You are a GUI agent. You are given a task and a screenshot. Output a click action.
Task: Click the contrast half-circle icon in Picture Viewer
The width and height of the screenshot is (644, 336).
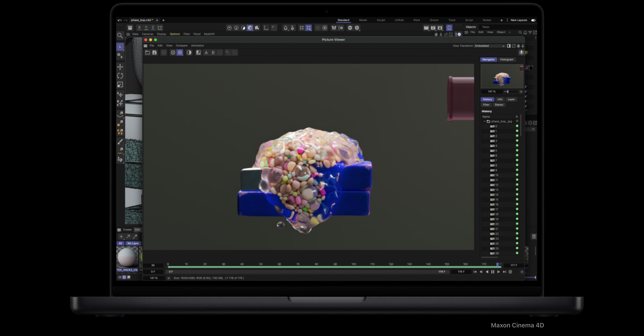[x=189, y=52]
